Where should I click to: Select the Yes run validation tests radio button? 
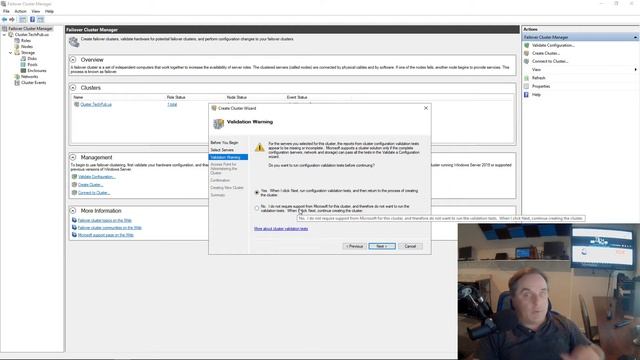pyautogui.click(x=257, y=192)
